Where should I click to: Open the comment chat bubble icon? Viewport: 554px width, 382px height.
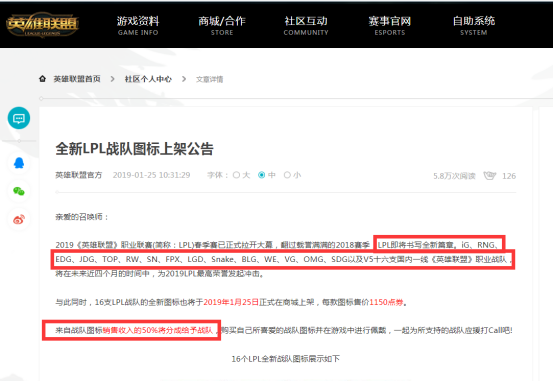19,118
